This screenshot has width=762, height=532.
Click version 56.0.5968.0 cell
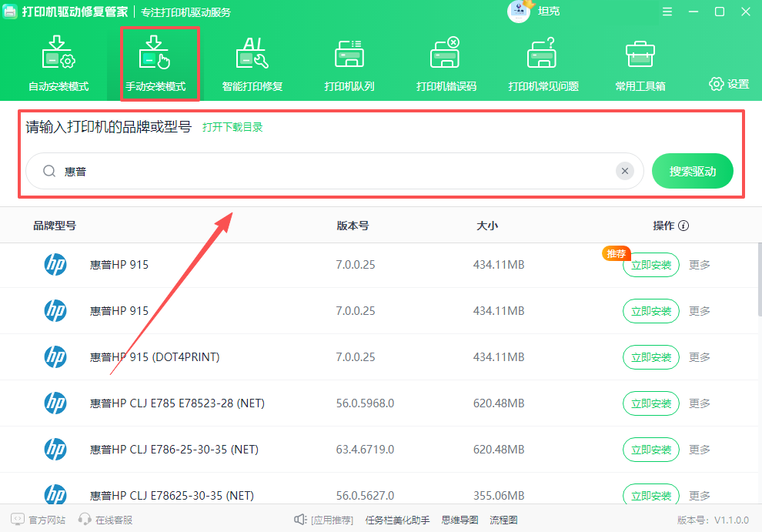click(365, 403)
